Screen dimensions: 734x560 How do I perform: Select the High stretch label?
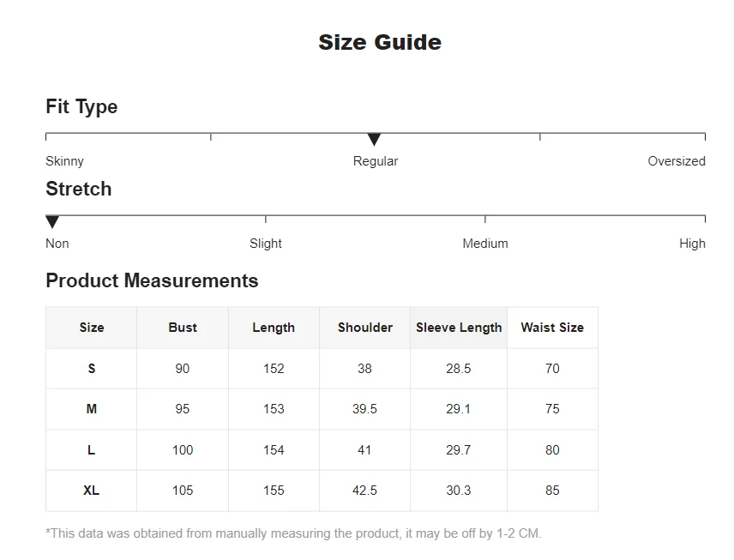coord(692,244)
